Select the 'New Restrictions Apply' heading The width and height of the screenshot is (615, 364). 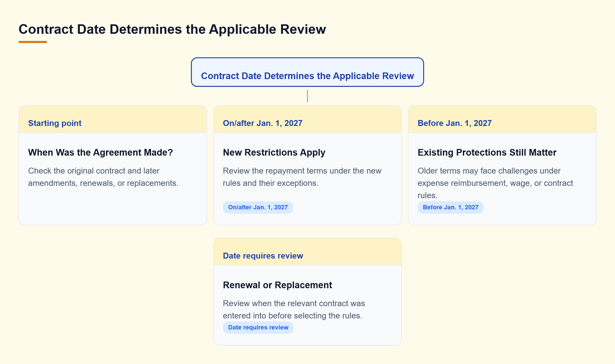pos(274,152)
